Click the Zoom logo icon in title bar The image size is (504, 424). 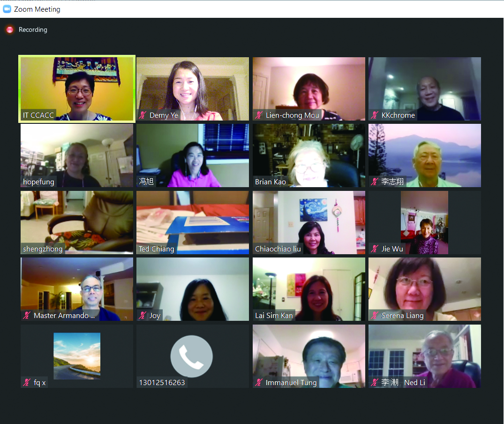[x=7, y=9]
